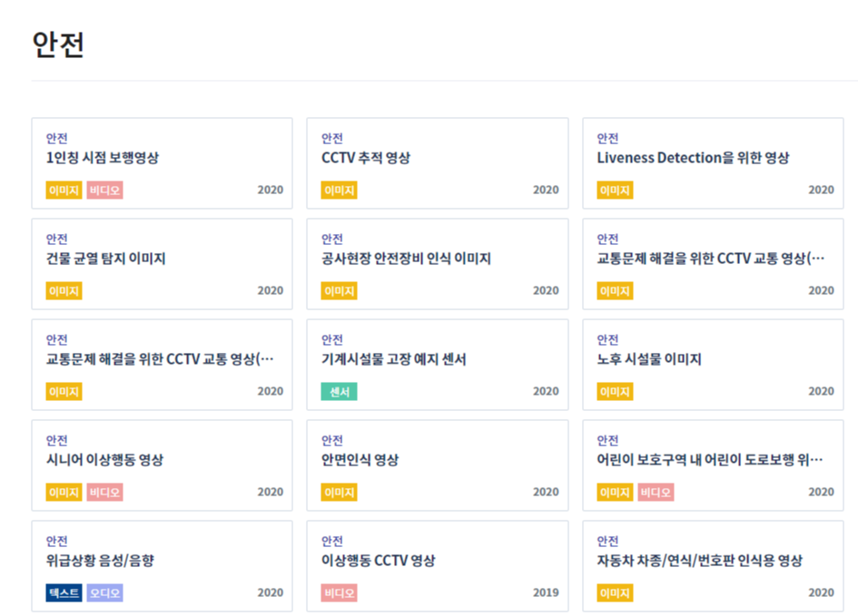Select the 이미지 tag under 'CCTV 추적 영상'
858x616 pixels.
pyautogui.click(x=340, y=191)
